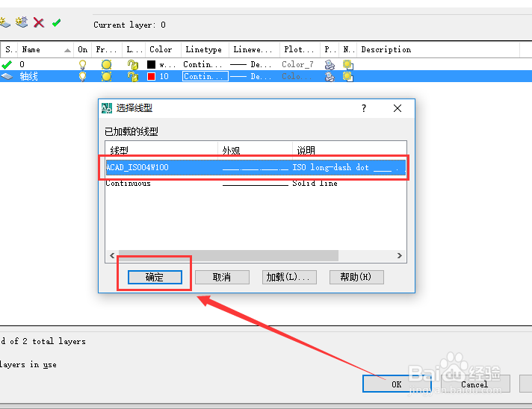Click the New Layer icon in toolbar
Viewport: 532px width, 409px height.
click(x=4, y=23)
